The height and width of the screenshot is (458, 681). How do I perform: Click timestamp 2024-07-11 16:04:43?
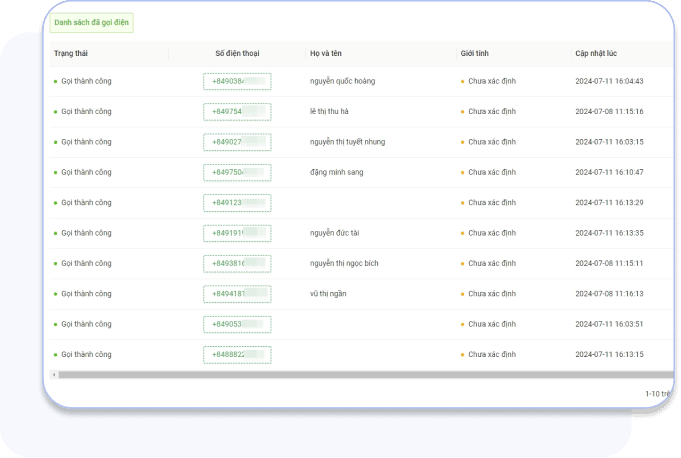(609, 81)
